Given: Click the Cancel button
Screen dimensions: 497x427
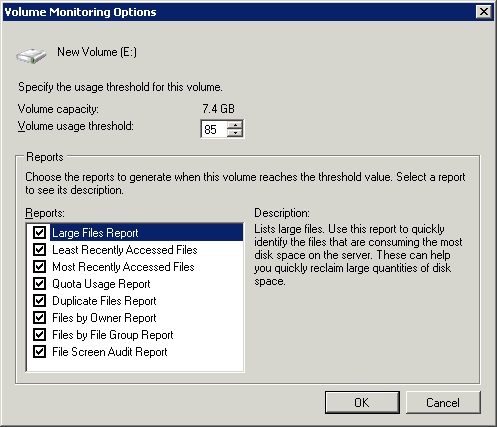Looking at the screenshot, I should point(443,403).
